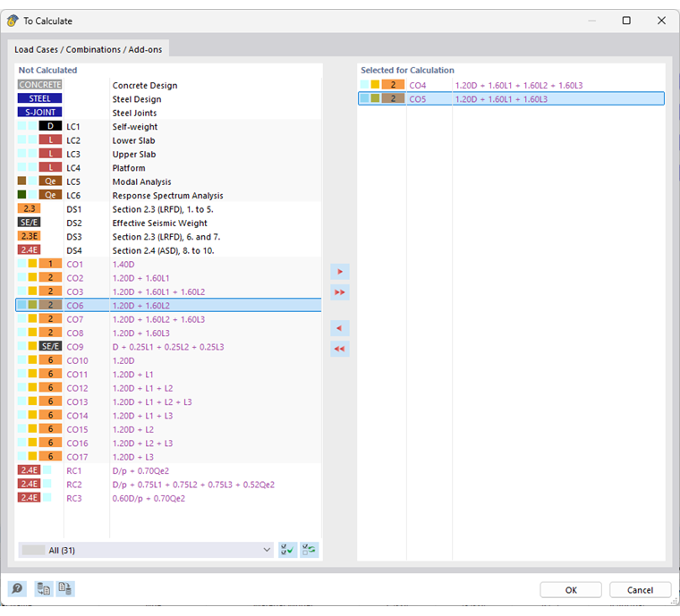Screen dimensions: 680x616
Task: Click the invert selection icon
Action: [310, 550]
